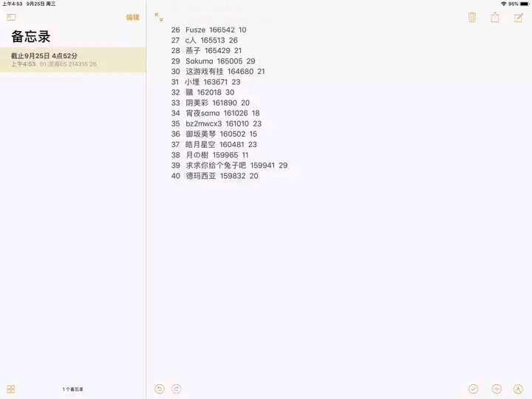Select row 37 皓月星空 160481
This screenshot has height=399, width=532.
coord(214,145)
